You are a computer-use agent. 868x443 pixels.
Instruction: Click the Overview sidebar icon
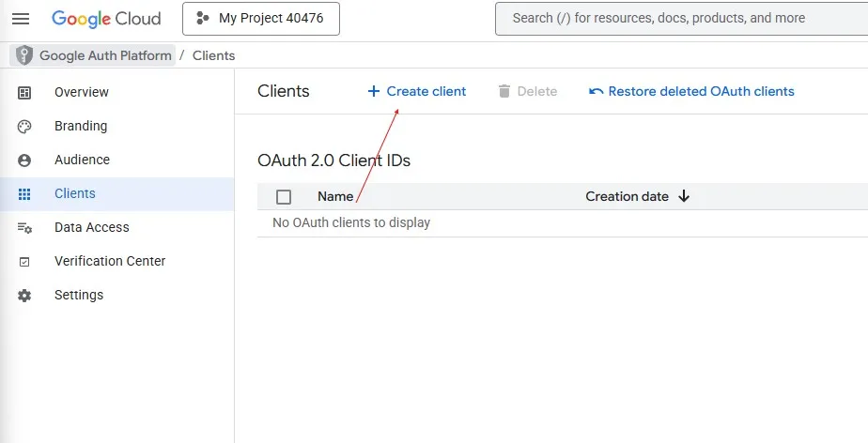click(x=24, y=92)
